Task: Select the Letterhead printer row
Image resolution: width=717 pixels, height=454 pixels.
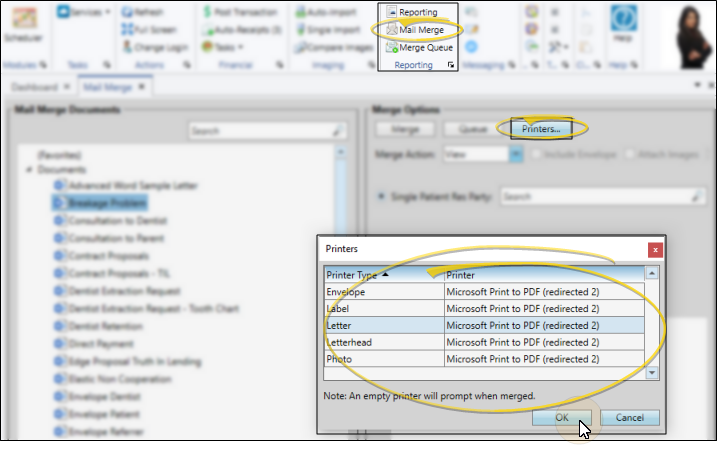Action: pyautogui.click(x=383, y=342)
